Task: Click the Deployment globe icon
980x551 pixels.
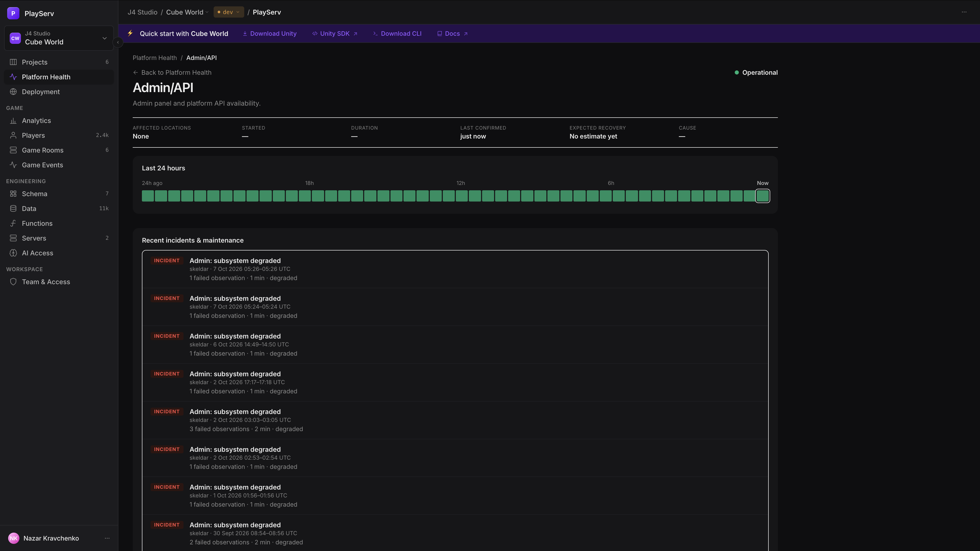Action: (13, 92)
